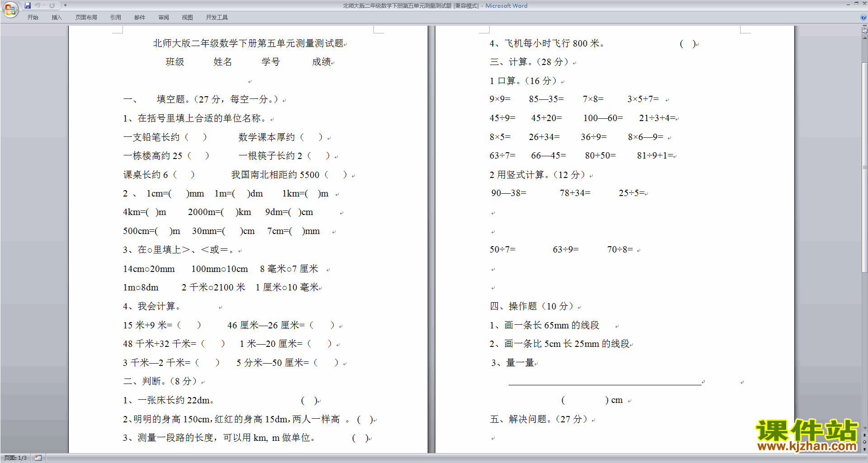Click the heading 二、判断。(8分)
The image size is (868, 463).
(160, 382)
